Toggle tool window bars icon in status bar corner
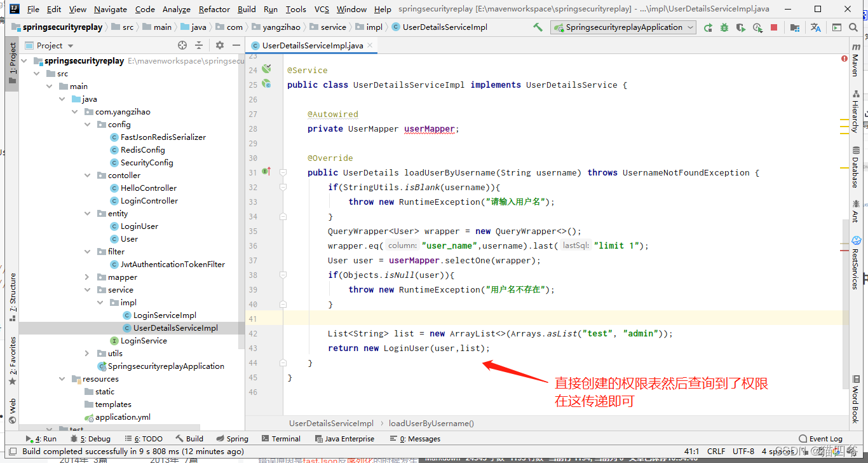868x463 pixels. click(12, 452)
